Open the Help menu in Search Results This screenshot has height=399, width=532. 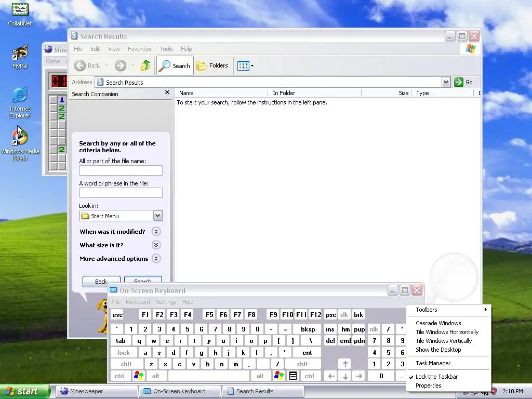pyautogui.click(x=187, y=49)
